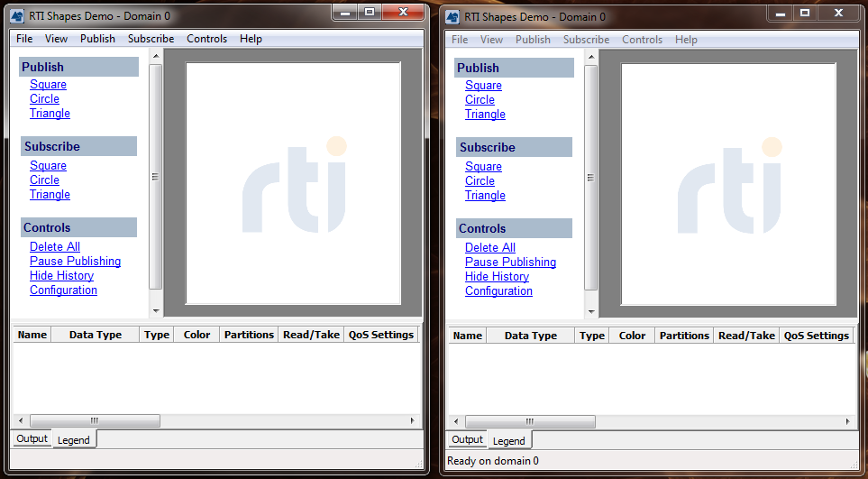
Task: Publish a Square in right window
Action: click(483, 86)
